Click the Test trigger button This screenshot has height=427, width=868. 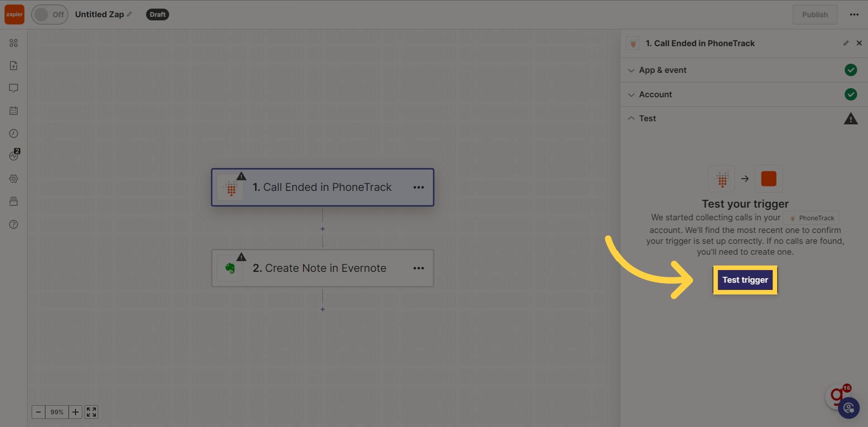(x=745, y=280)
